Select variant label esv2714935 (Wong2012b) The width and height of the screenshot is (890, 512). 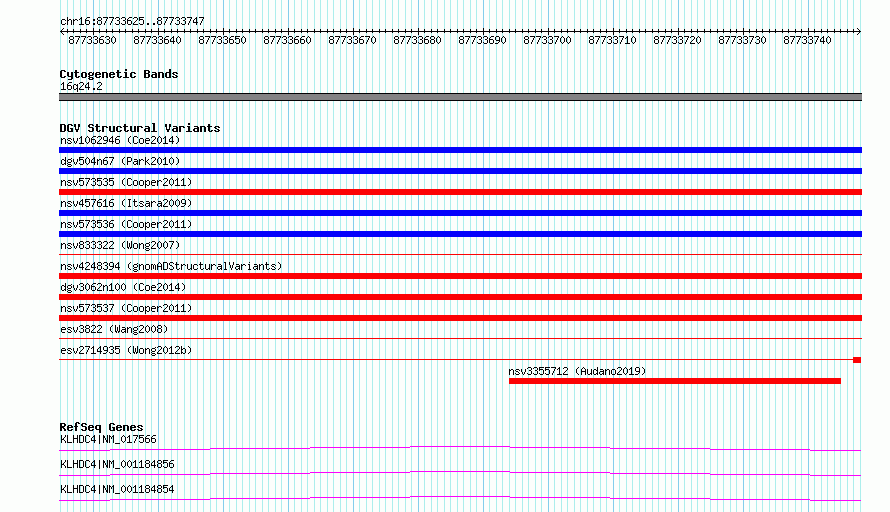click(126, 350)
